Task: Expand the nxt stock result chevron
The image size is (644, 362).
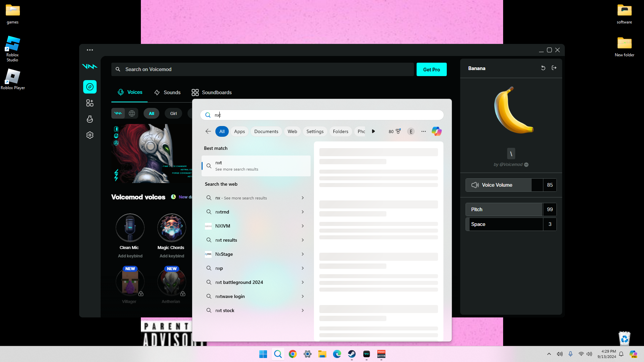Action: [x=303, y=310]
